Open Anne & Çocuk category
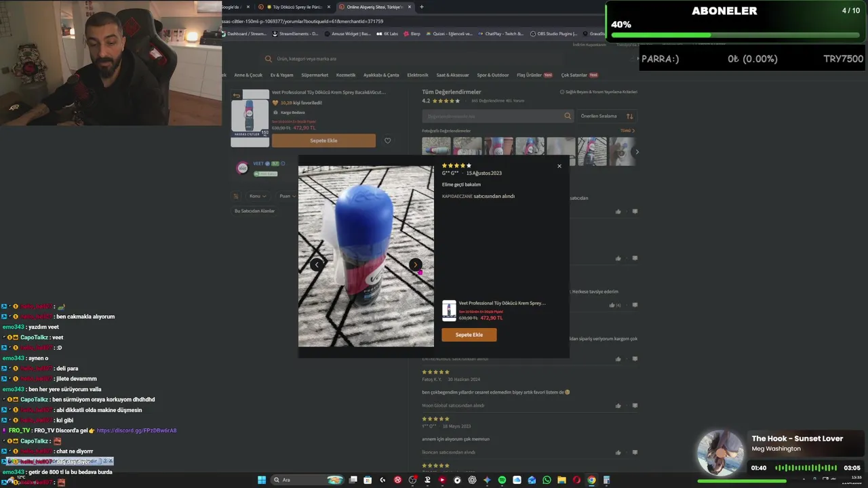 coord(248,75)
